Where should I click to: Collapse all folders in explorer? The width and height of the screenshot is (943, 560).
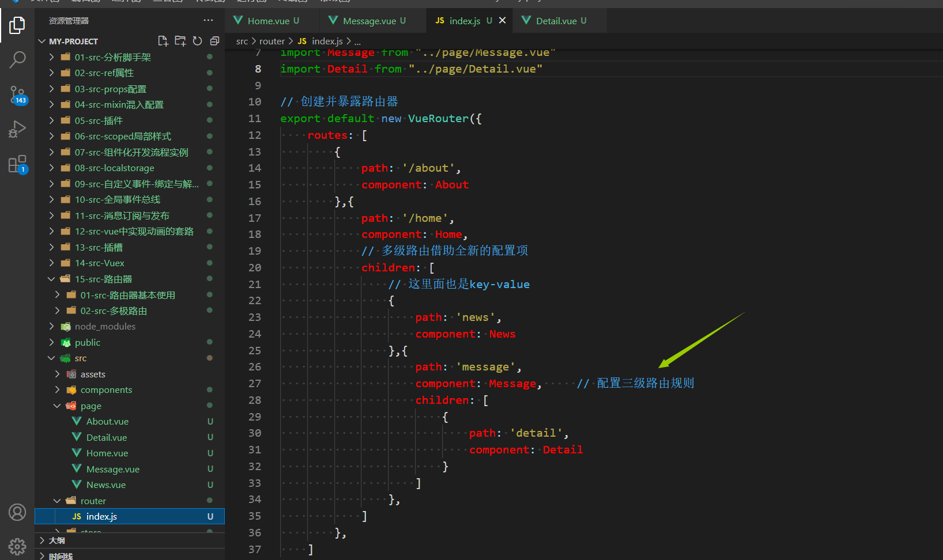(214, 41)
